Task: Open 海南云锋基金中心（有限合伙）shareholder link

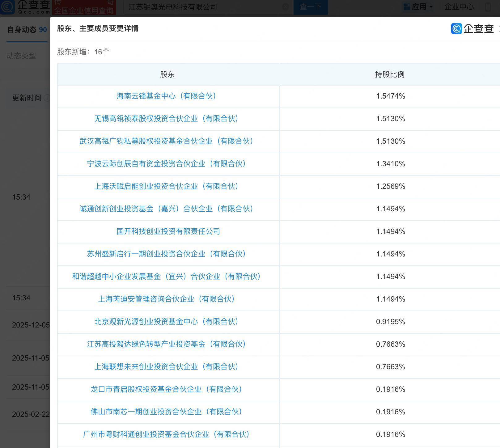Action: click(x=167, y=96)
